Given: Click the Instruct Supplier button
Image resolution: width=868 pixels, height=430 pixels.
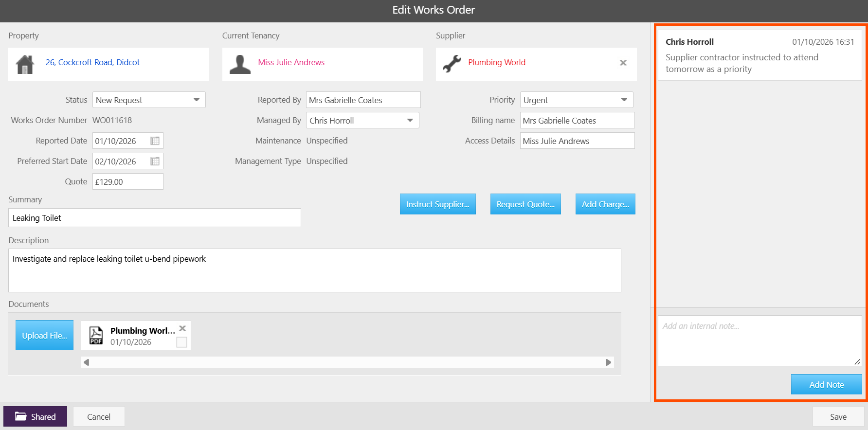Looking at the screenshot, I should point(438,204).
